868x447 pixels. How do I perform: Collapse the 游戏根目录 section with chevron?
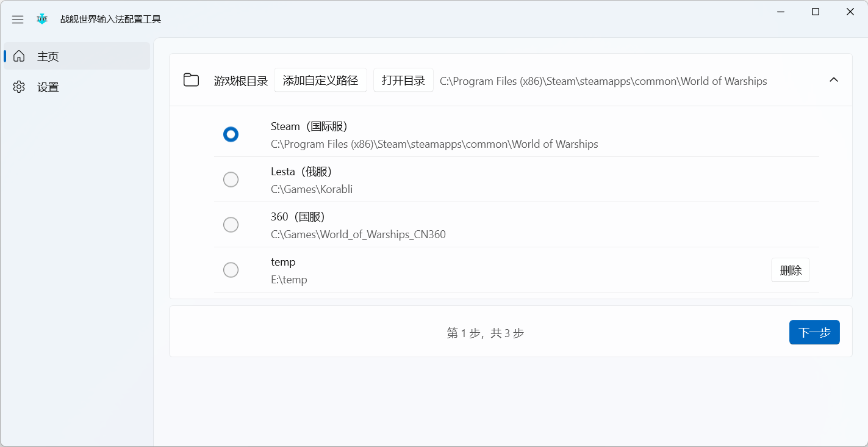(x=834, y=80)
